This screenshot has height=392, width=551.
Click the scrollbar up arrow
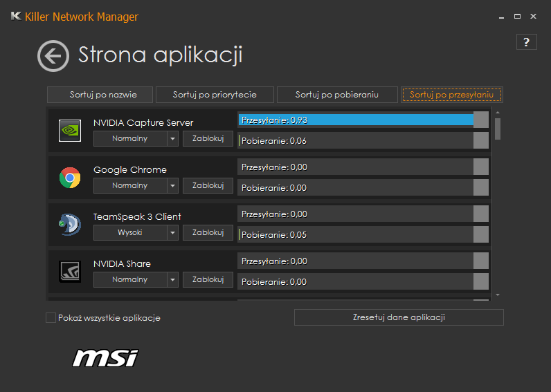coord(498,113)
